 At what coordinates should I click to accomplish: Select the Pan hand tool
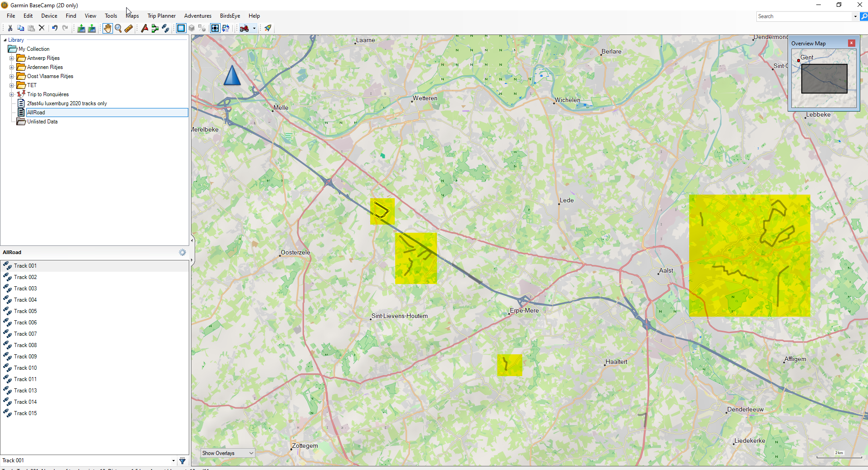pyautogui.click(x=107, y=28)
